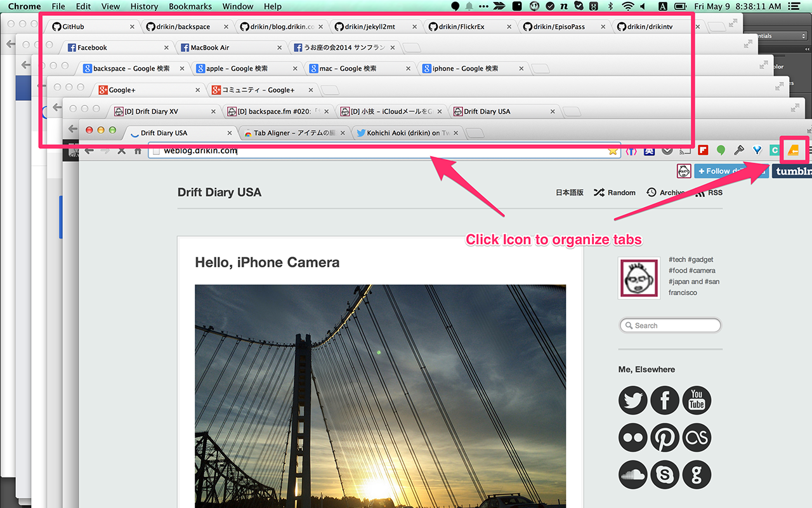Open the SoundCloud icon under Me, Elsewhere
812x508 pixels.
[632, 474]
